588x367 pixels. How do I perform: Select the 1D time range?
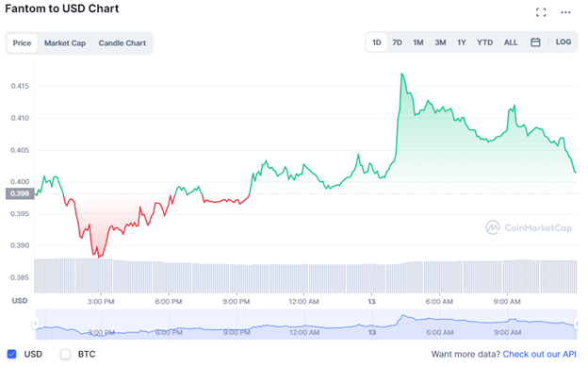tap(377, 42)
